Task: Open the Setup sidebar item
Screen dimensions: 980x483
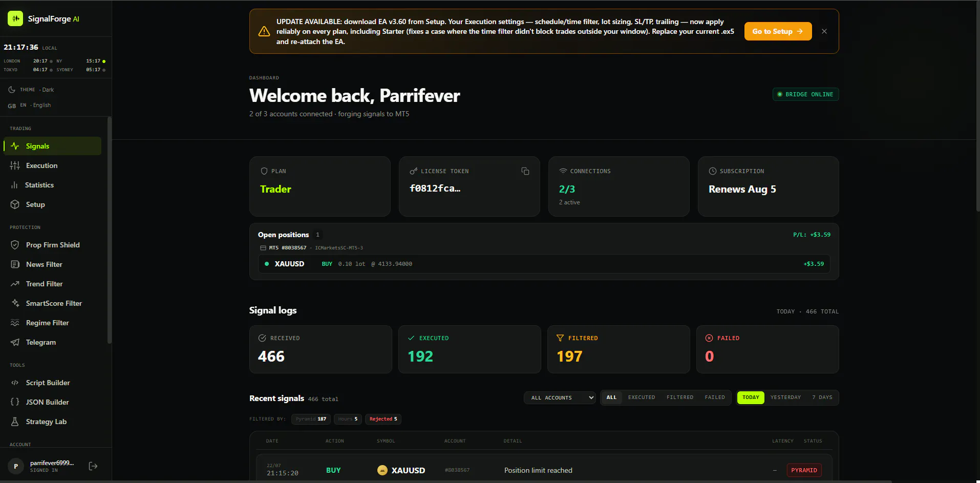Action: point(52,204)
